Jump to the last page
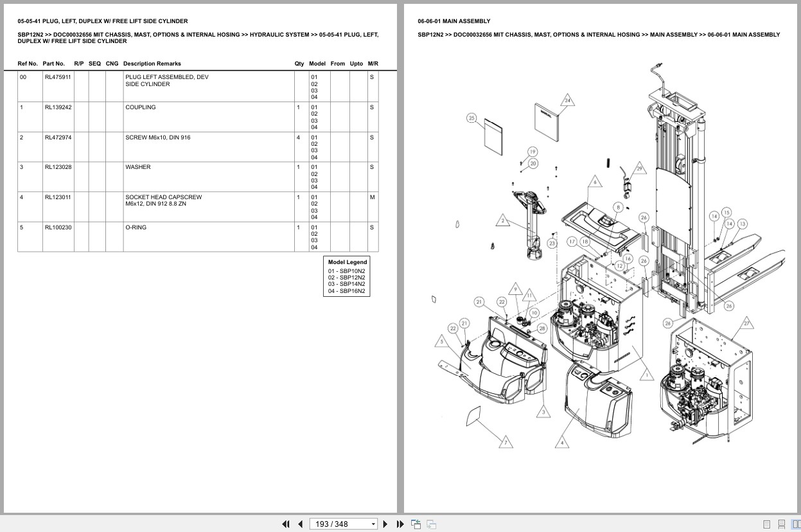This screenshot has height=532, width=801. point(400,524)
